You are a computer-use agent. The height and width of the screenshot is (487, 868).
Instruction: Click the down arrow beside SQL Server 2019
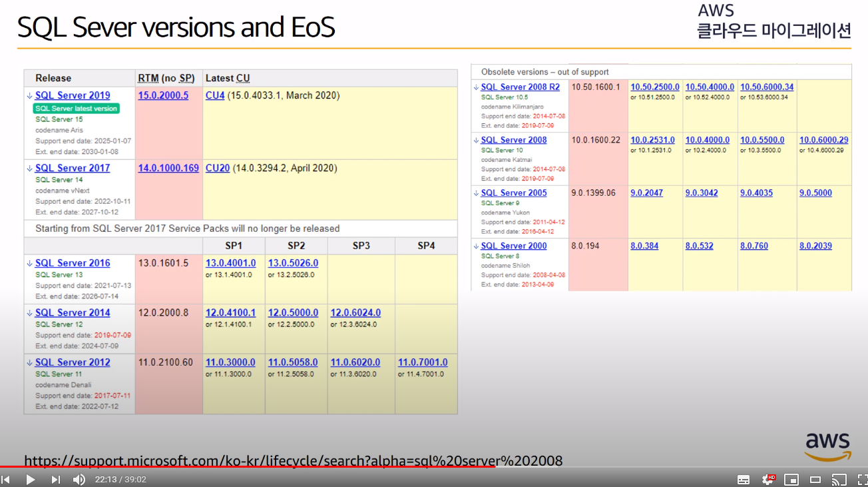pos(30,96)
